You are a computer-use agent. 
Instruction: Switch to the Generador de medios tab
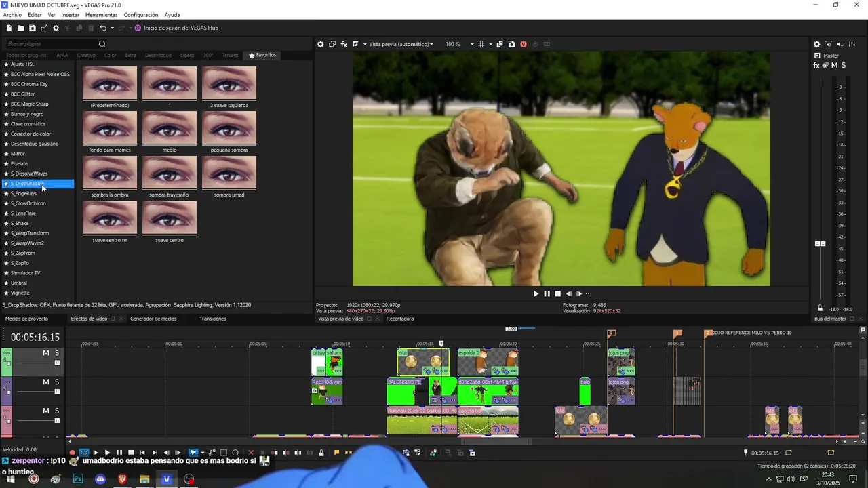153,319
